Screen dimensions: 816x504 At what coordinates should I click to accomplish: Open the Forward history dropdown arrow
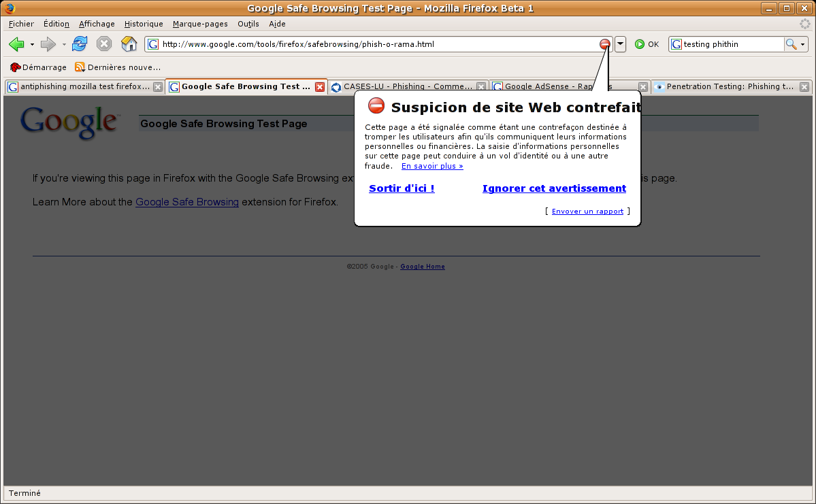pos(64,45)
